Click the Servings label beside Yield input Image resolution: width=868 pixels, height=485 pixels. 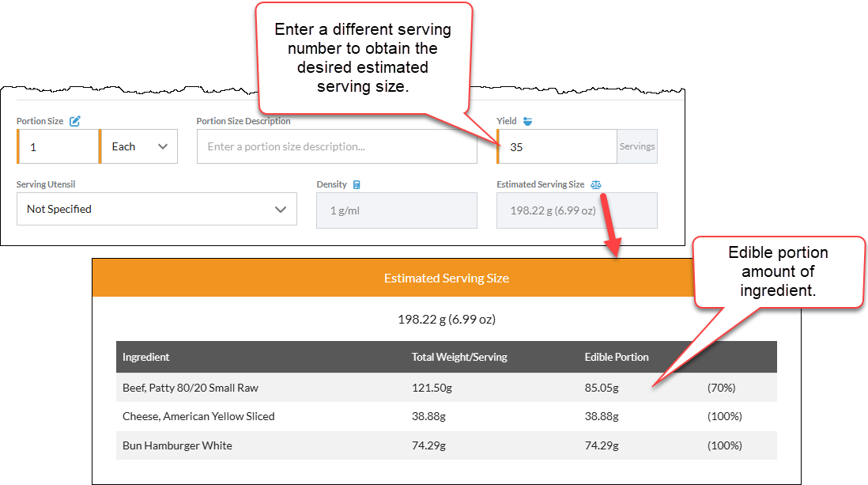click(636, 146)
